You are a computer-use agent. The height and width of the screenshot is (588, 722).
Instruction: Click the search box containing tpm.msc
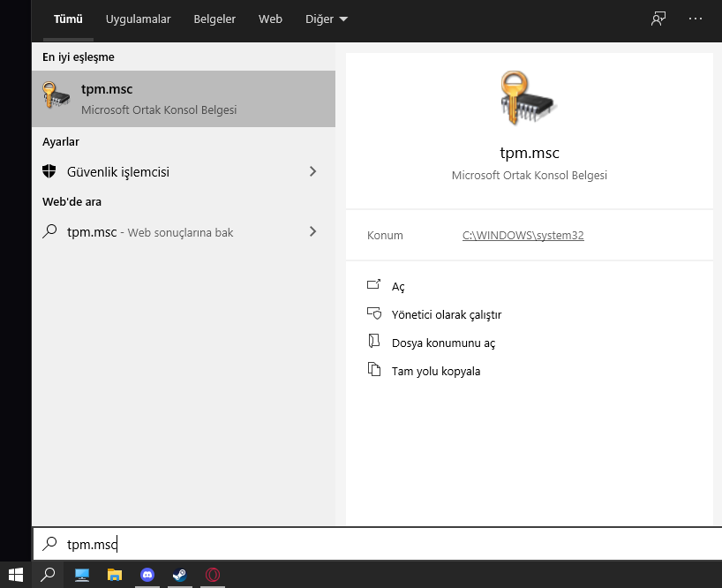pyautogui.click(x=378, y=544)
